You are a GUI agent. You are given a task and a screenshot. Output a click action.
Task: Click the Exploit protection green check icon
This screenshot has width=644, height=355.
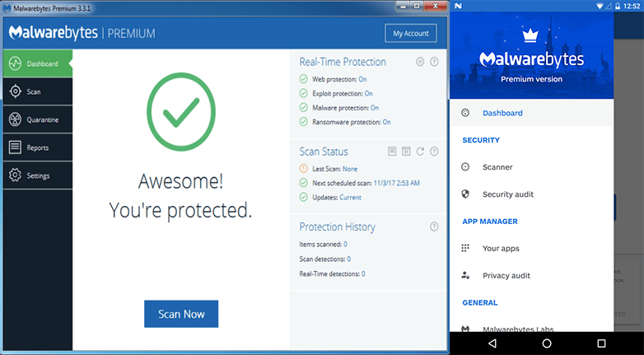[x=304, y=93]
